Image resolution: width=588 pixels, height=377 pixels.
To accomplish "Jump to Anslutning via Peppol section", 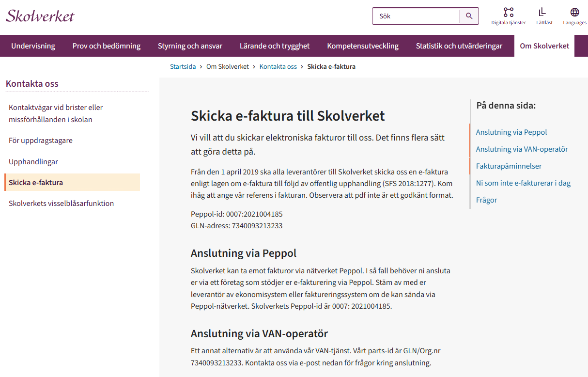I will point(511,132).
